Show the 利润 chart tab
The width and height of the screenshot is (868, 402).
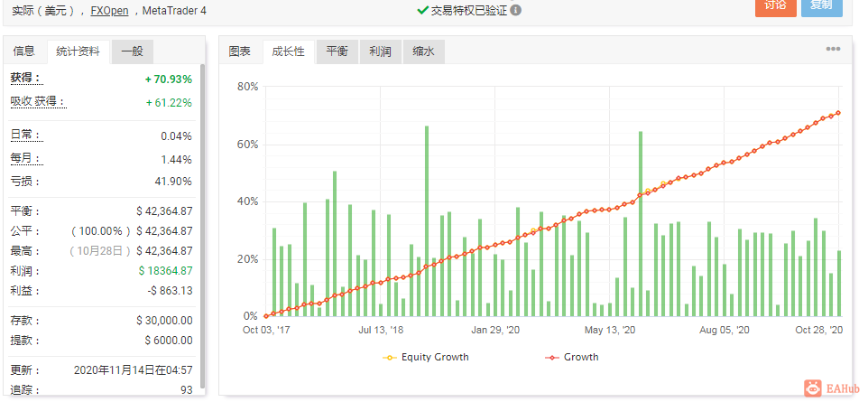click(380, 51)
